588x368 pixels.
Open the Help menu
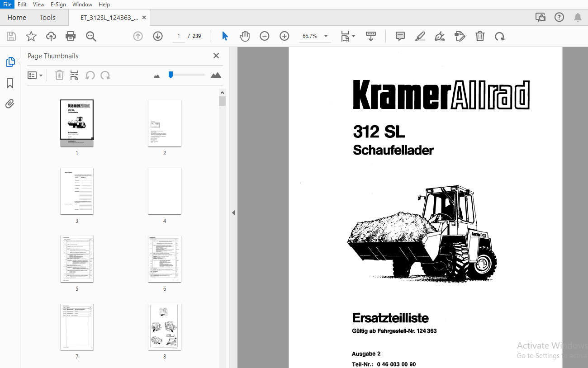click(104, 4)
